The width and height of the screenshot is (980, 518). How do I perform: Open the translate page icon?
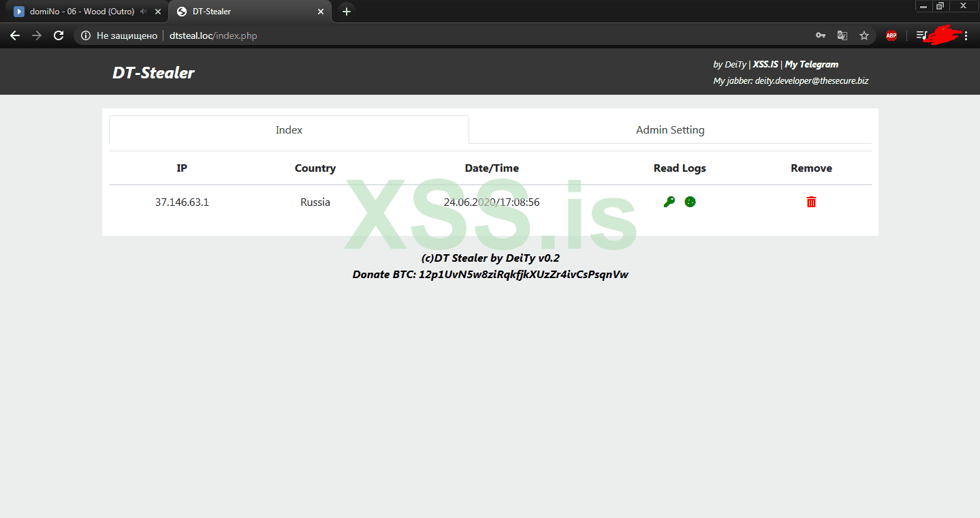tap(842, 35)
